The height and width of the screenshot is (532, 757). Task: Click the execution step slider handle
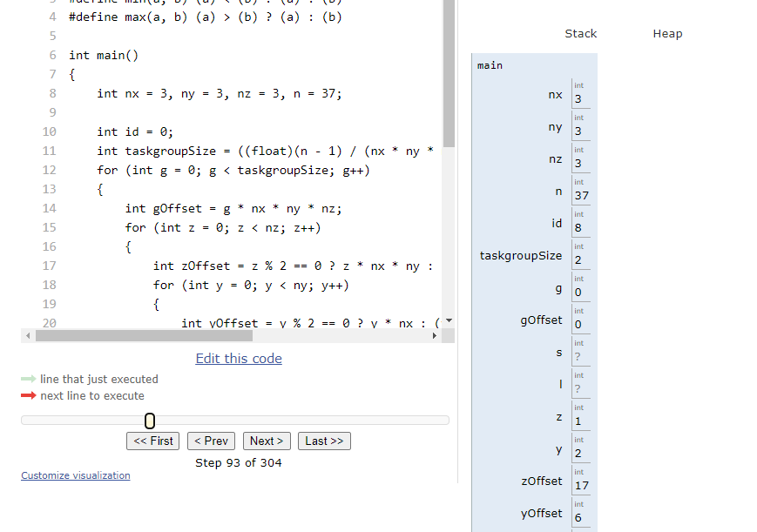click(x=150, y=421)
